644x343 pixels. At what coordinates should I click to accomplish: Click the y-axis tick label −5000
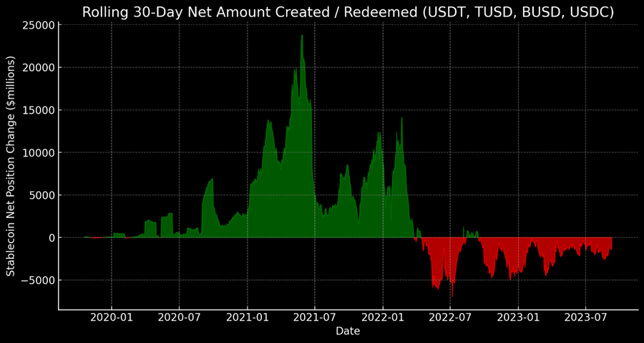(x=36, y=281)
